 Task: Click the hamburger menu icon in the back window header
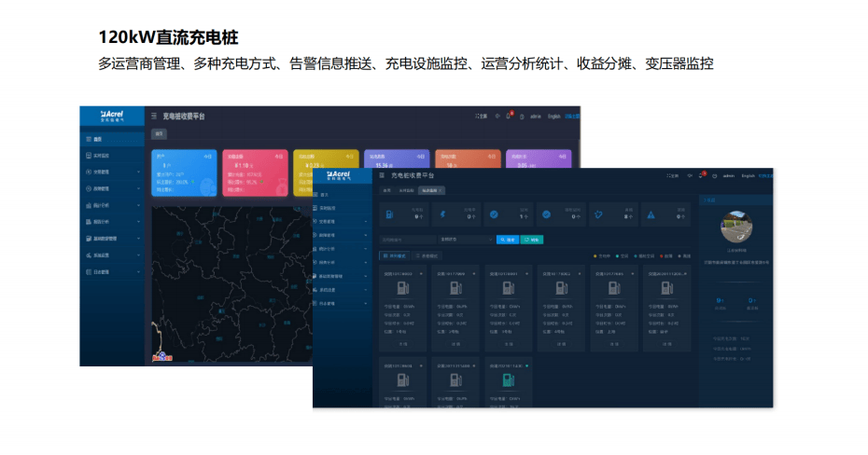pos(154,117)
